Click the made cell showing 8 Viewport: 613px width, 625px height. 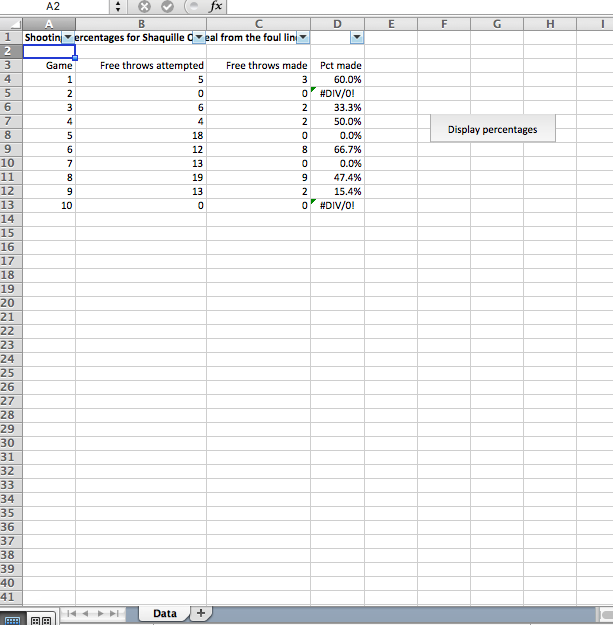258,149
